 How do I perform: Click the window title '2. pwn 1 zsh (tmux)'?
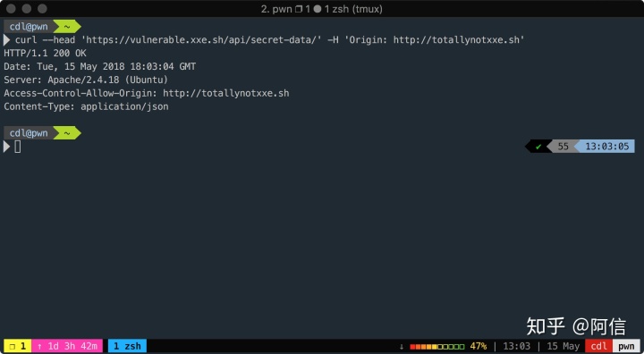click(322, 9)
